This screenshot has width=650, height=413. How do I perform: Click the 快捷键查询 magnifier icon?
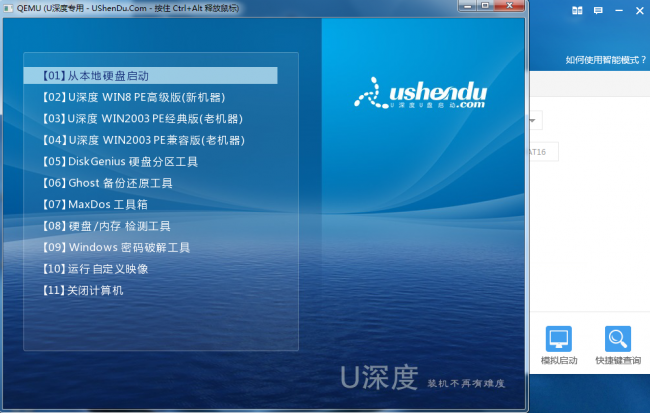coord(618,338)
